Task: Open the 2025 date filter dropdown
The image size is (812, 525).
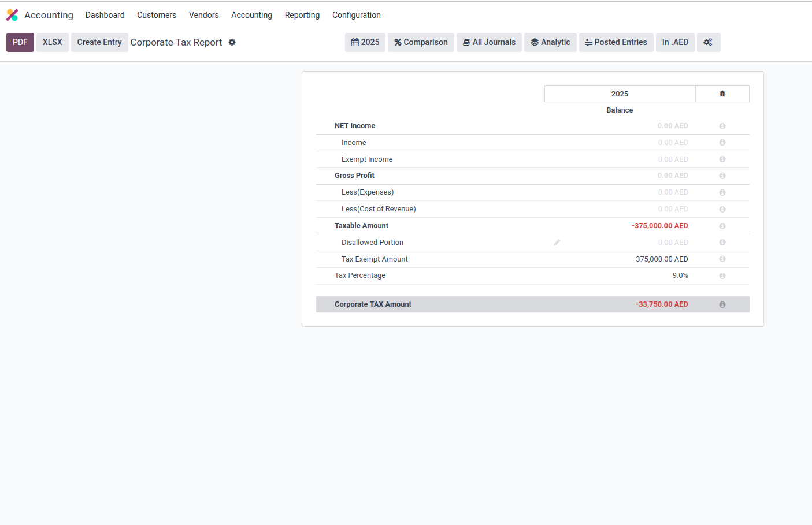Action: pos(365,42)
